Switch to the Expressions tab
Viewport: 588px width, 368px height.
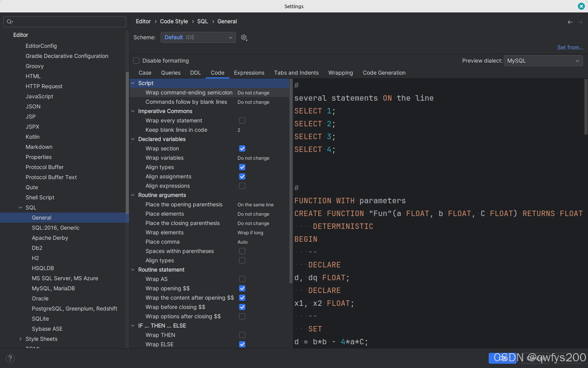click(x=249, y=73)
